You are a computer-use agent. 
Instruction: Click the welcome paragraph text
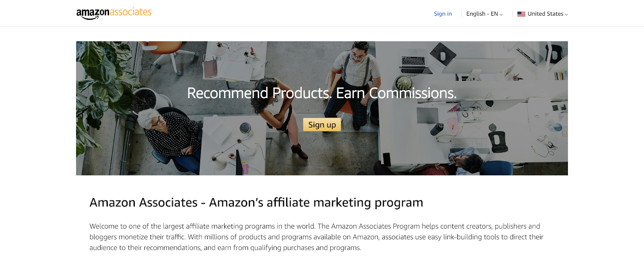tap(316, 237)
